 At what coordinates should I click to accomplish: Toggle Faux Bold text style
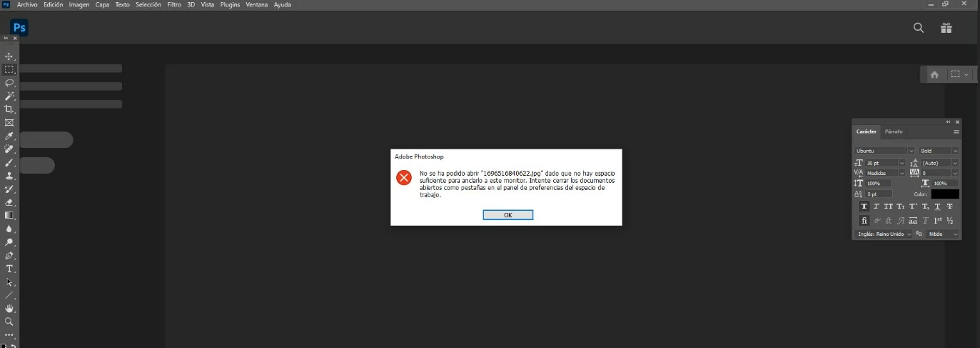[x=864, y=207]
